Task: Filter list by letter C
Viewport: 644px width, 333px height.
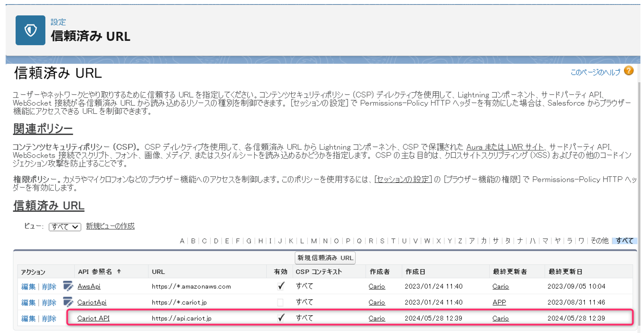Action: (204, 241)
